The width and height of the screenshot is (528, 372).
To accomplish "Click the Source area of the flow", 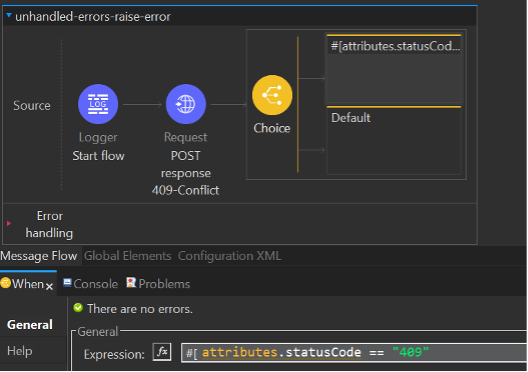I will pyautogui.click(x=32, y=106).
